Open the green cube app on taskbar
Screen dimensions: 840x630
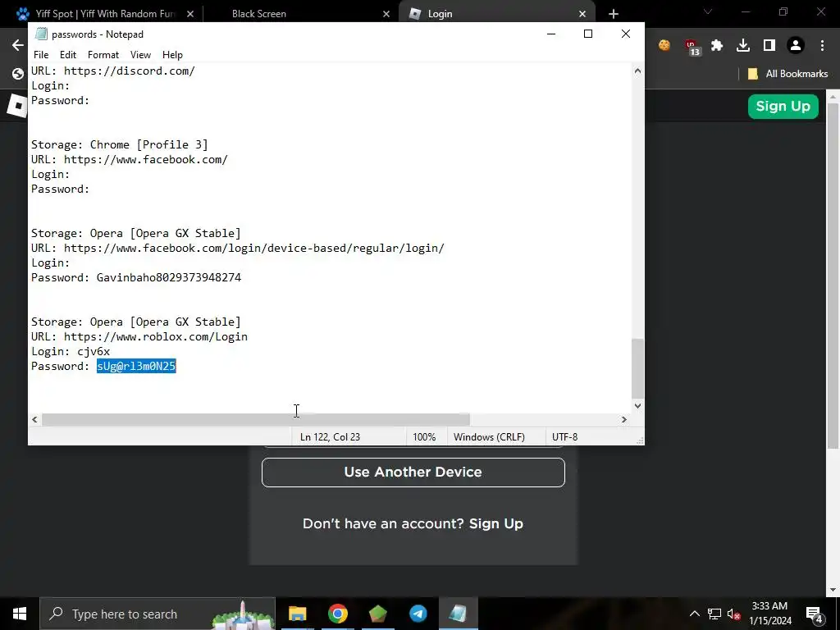[x=377, y=614]
